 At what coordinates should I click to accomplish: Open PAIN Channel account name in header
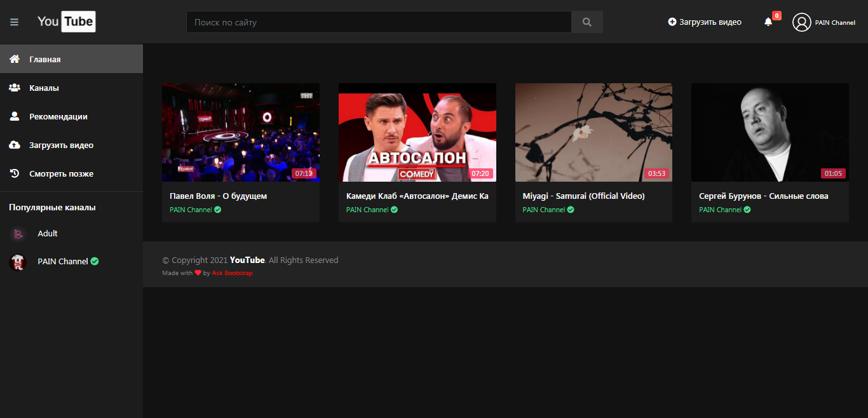coord(835,23)
